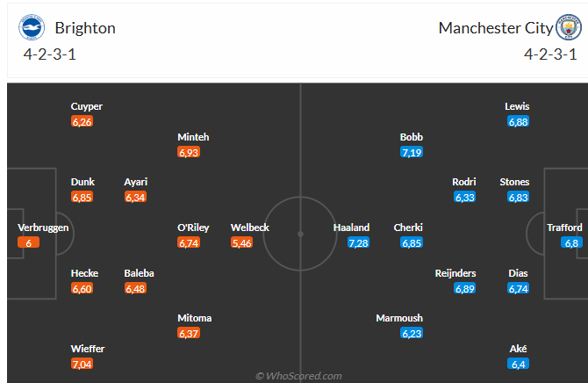Click Haaland's 7,28 rating badge
The image size is (588, 383).
358,242
